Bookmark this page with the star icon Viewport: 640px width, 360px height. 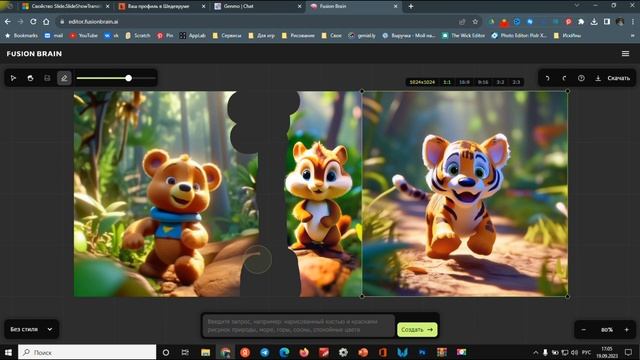(x=475, y=22)
